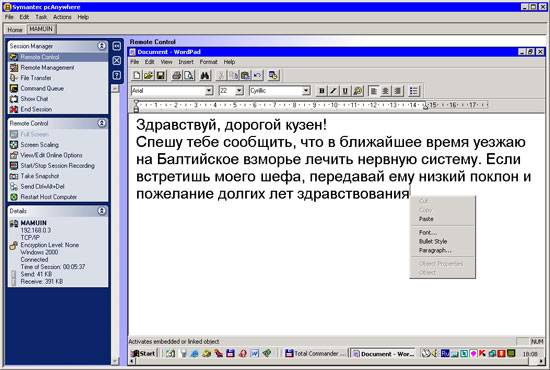Print the WordPad document
The height and width of the screenshot is (370, 550).
click(x=176, y=75)
